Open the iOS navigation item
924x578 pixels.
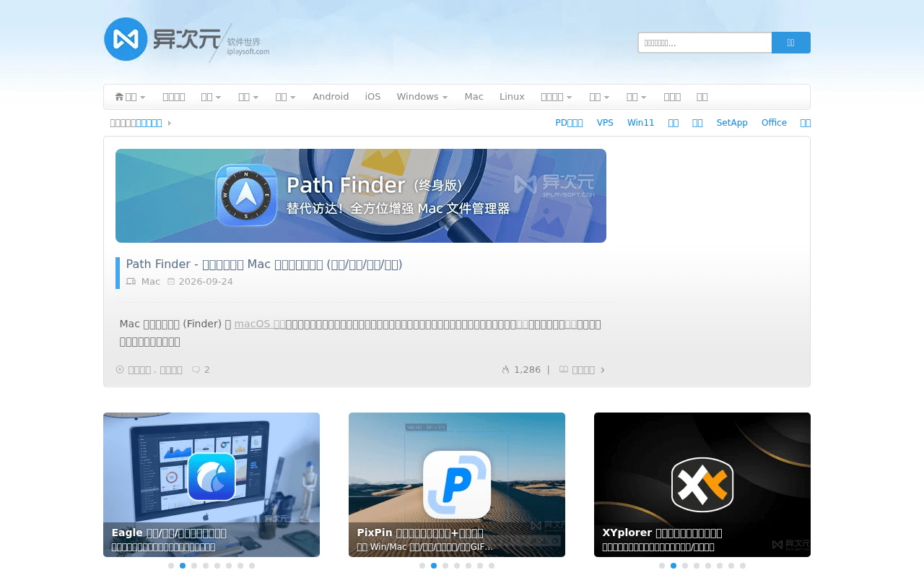(372, 97)
